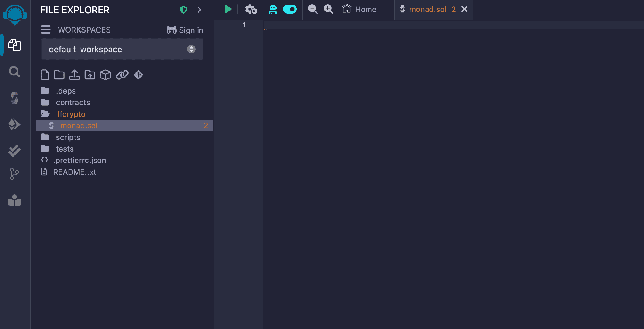644x329 pixels.
Task: Open the Solidity unit testing checkmark icon
Action: [14, 151]
